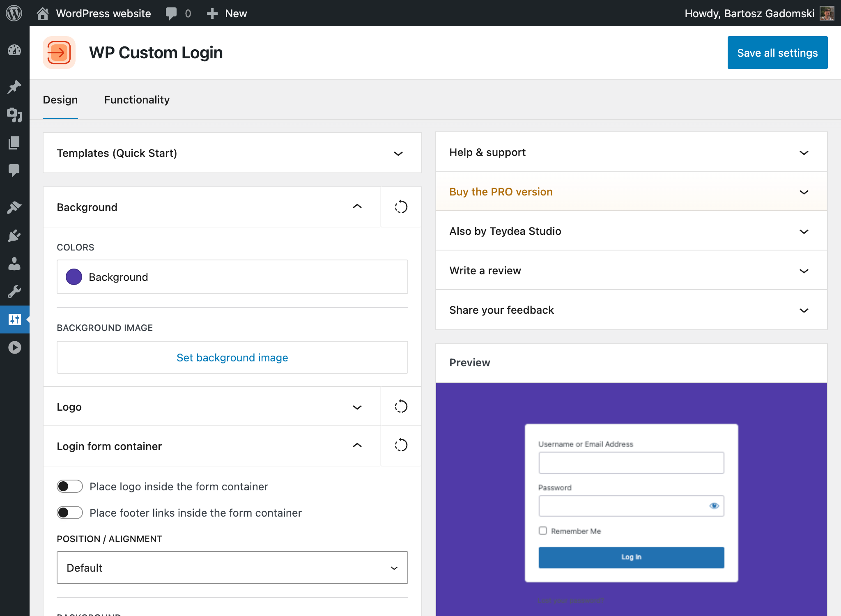Toggle 'Place footer links inside the form container'
841x616 pixels.
click(x=70, y=513)
